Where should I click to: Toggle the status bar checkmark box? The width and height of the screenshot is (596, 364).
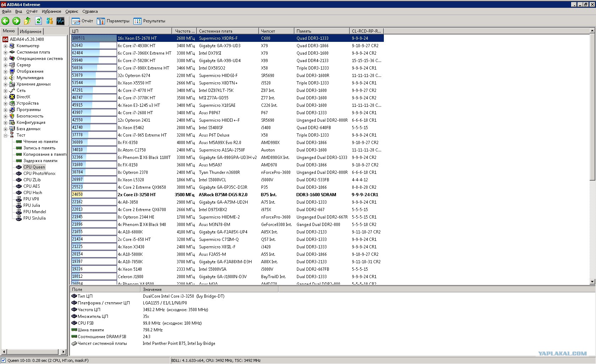(3, 360)
